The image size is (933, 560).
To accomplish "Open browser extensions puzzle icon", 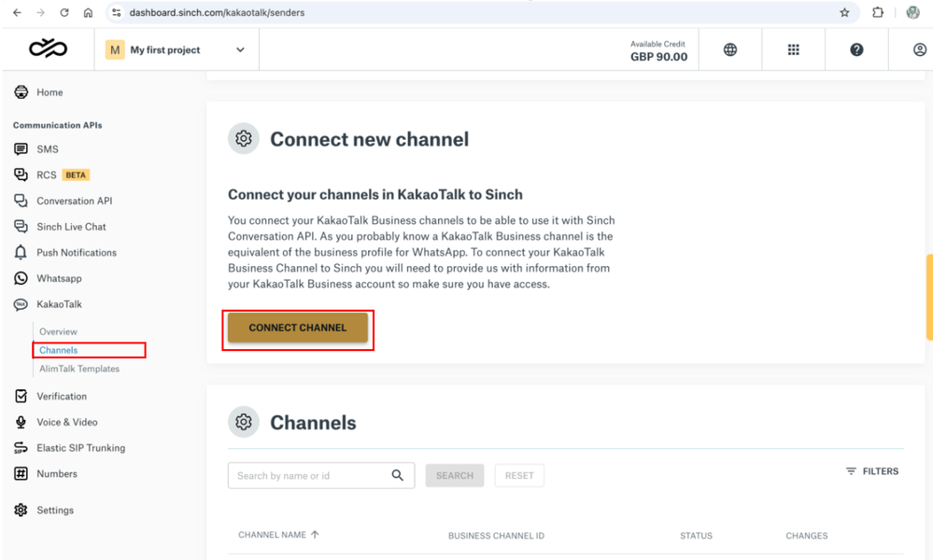I will click(x=878, y=12).
